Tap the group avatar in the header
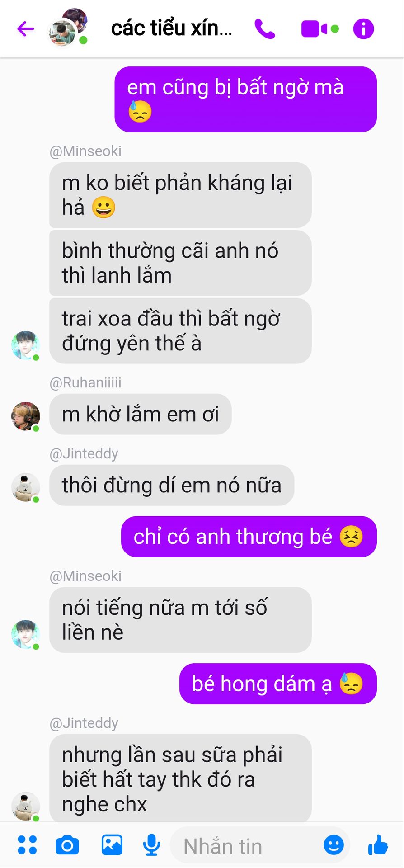The width and height of the screenshot is (404, 868). (x=67, y=28)
